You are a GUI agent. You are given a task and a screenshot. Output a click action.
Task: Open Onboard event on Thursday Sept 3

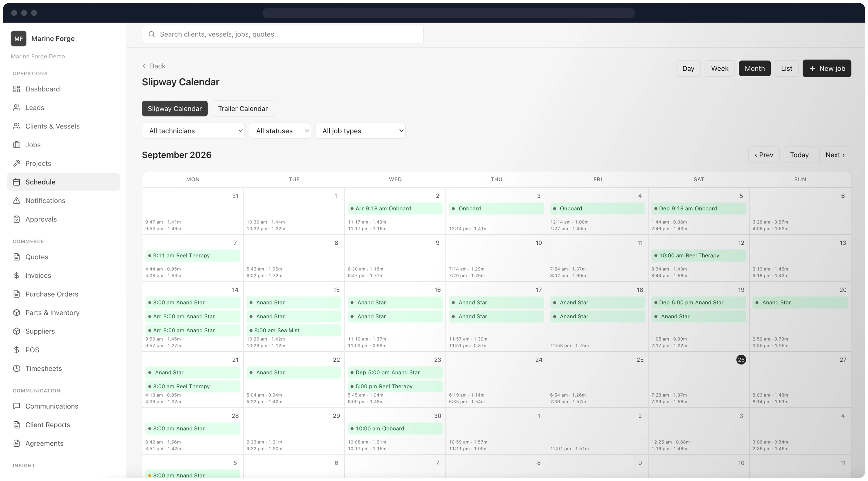(496, 209)
